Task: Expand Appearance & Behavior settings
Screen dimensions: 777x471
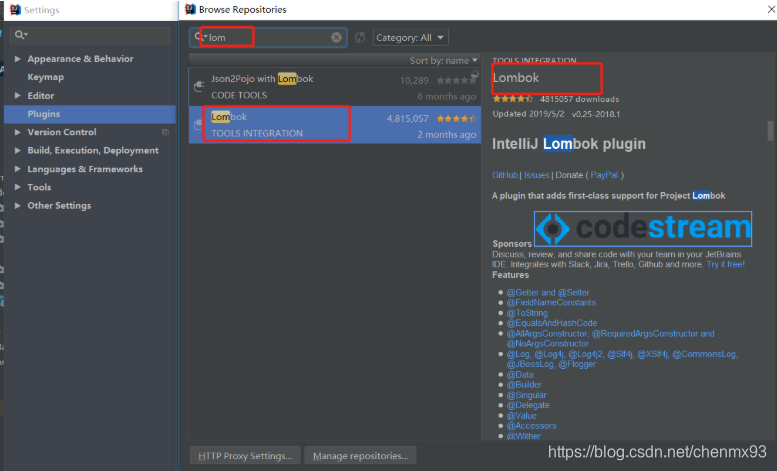Action: pos(17,59)
